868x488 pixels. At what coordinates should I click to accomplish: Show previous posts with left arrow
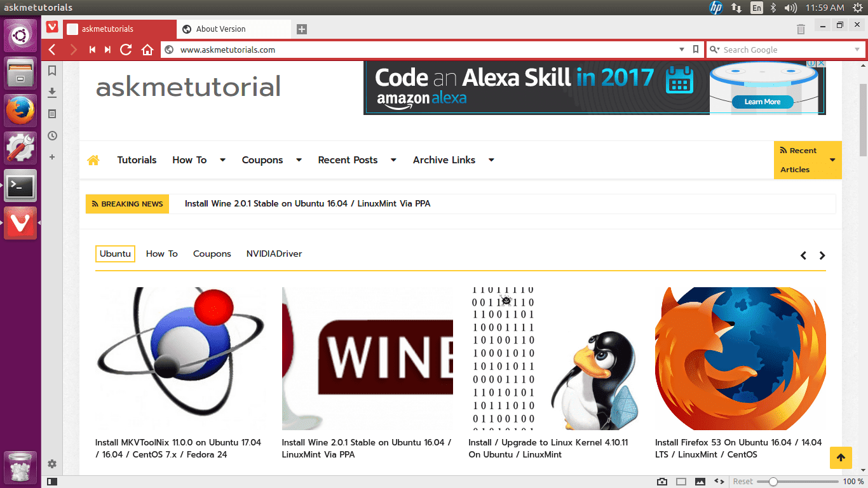803,255
